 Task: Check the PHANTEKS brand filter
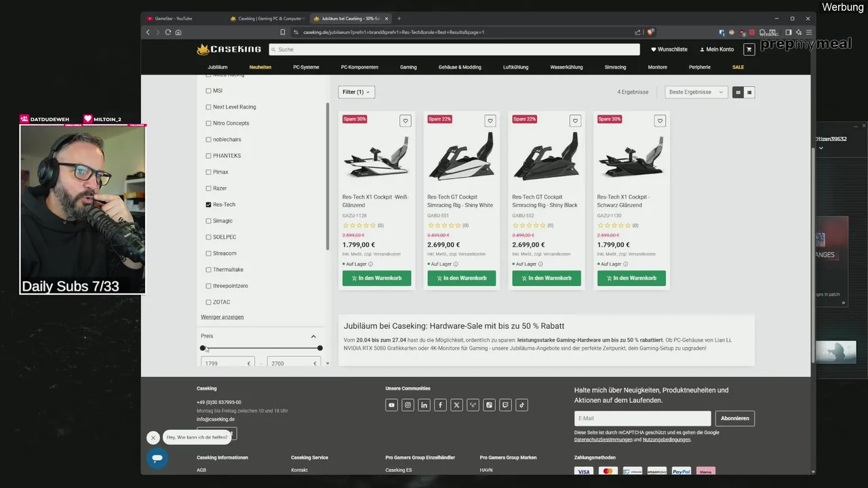click(208, 156)
